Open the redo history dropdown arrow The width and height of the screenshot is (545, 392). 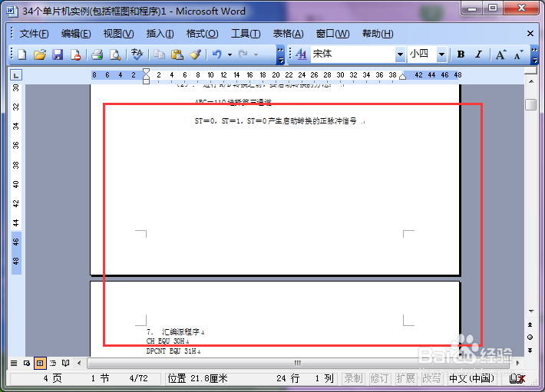[256, 54]
